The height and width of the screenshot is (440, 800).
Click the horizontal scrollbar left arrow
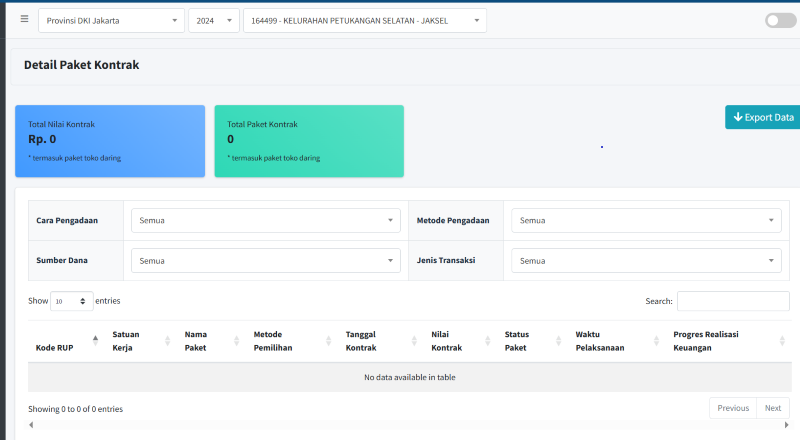(32, 425)
